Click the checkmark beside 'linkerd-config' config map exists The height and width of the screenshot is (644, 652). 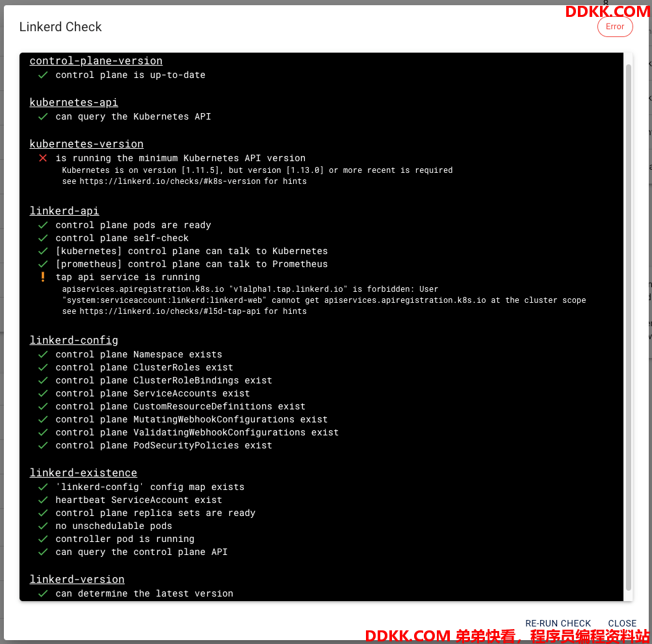pyautogui.click(x=43, y=487)
